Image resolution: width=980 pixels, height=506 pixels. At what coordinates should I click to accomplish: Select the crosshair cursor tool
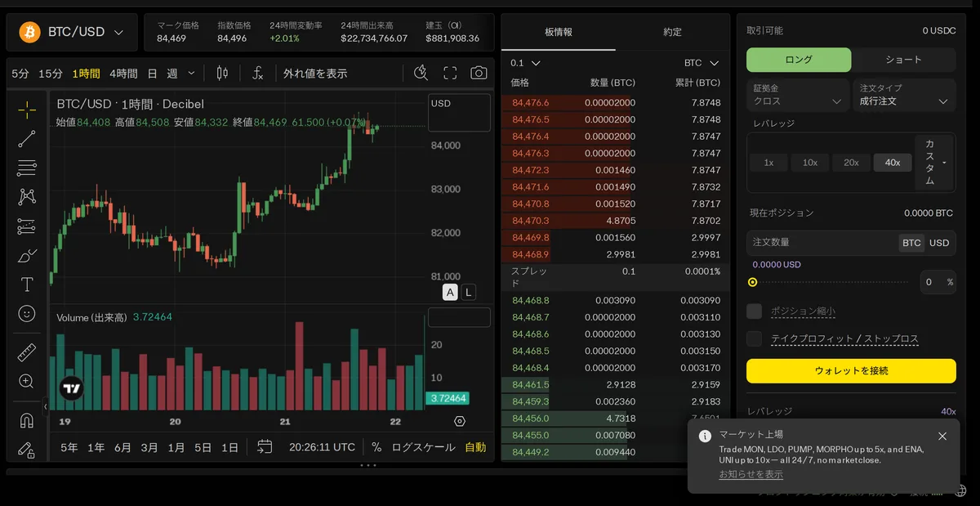point(27,110)
